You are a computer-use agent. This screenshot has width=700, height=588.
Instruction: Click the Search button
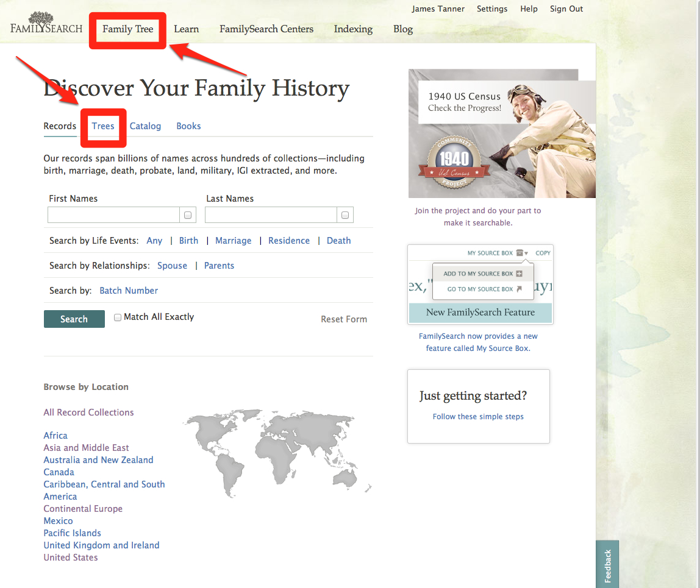pos(74,319)
